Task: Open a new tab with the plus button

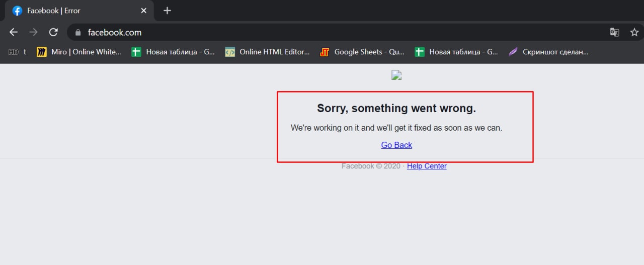Action: point(168,11)
